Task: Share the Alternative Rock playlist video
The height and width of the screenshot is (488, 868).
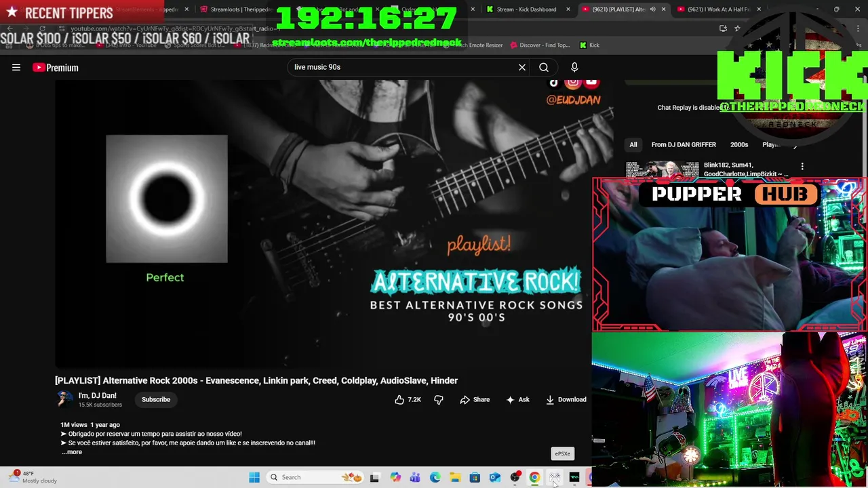Action: [475, 400]
